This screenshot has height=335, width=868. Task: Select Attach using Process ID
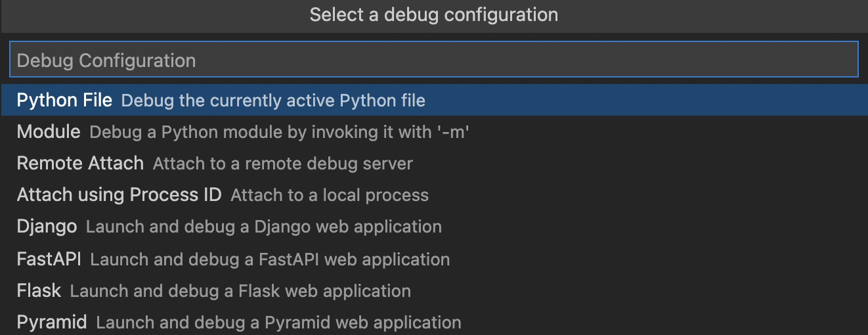(x=434, y=194)
